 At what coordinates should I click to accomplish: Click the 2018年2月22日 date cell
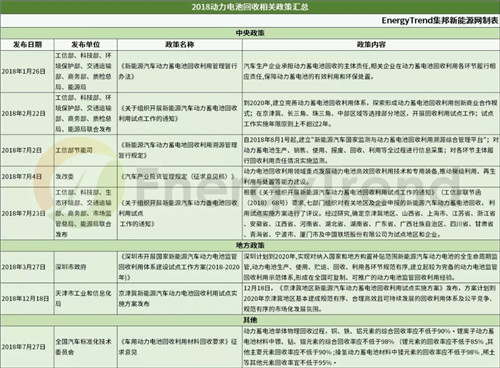pyautogui.click(x=24, y=113)
